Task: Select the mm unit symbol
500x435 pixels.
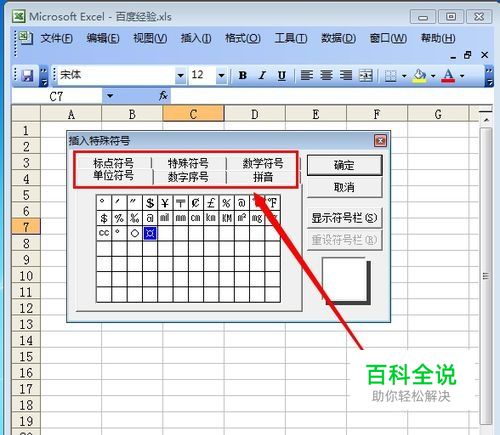Action: tap(180, 218)
